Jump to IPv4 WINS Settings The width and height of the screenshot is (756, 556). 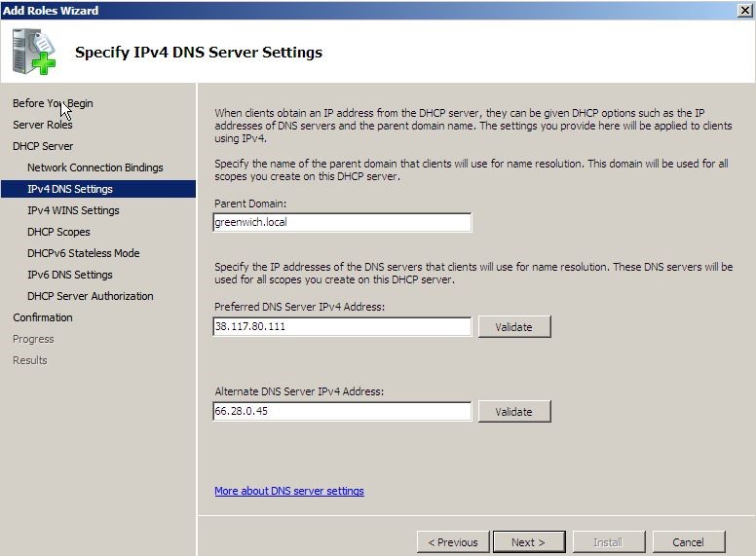click(x=73, y=210)
